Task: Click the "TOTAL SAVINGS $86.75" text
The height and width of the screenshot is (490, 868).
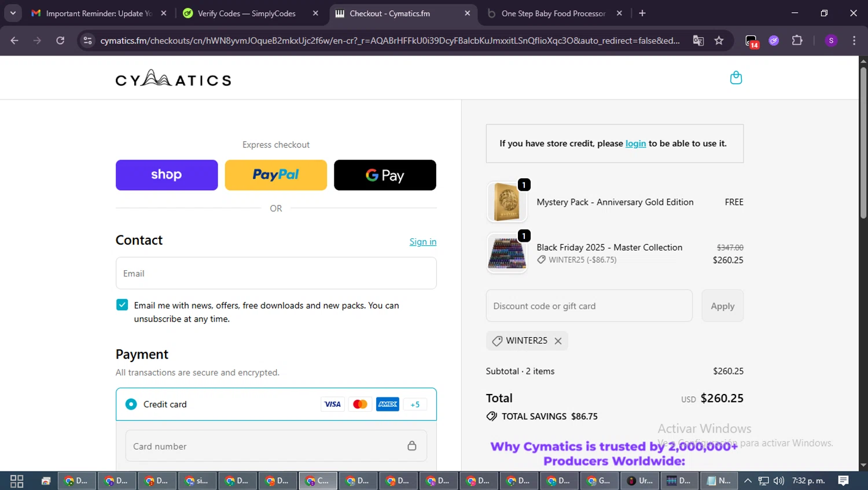Action: tap(550, 417)
